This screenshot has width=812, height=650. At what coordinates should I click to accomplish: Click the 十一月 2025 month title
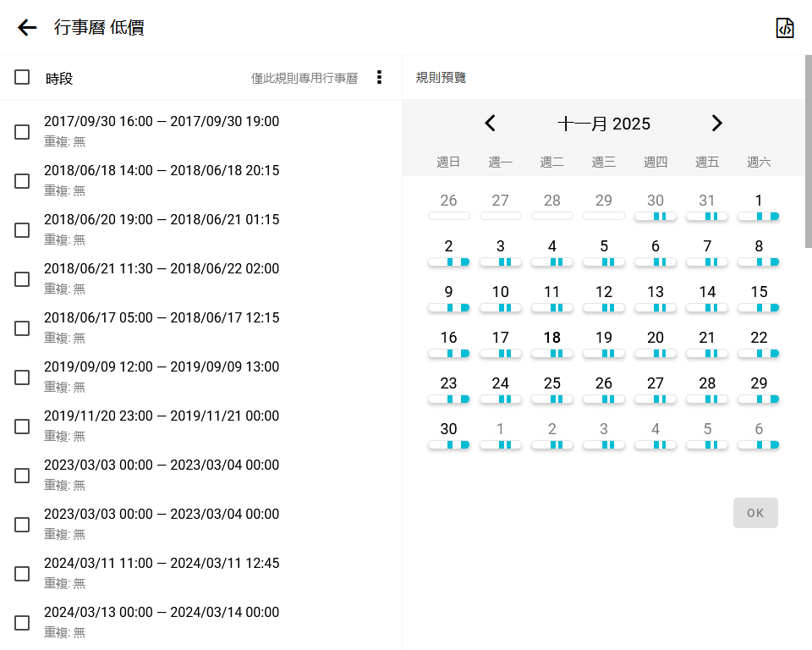pyautogui.click(x=603, y=124)
